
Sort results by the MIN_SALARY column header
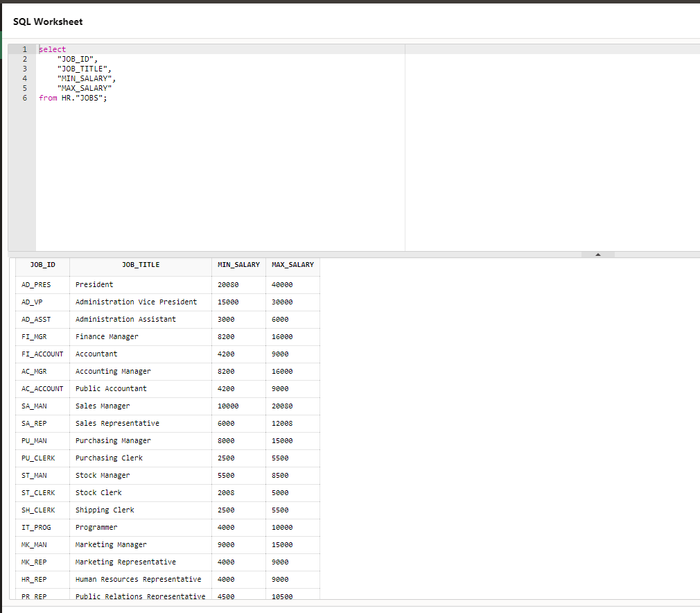(x=238, y=264)
